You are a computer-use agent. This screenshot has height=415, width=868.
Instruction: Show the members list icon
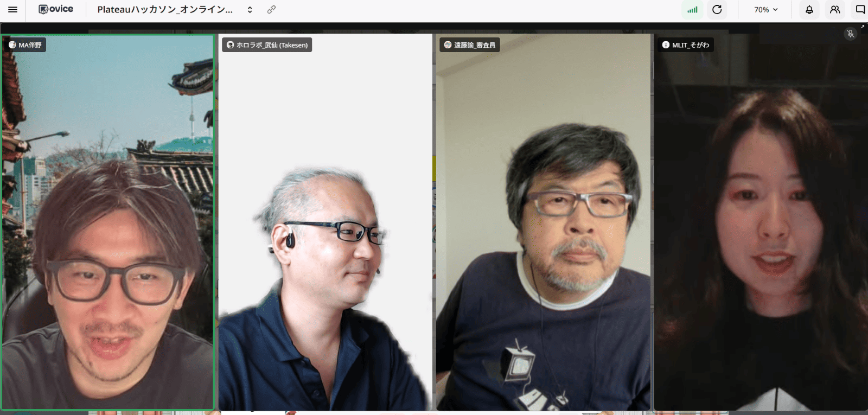point(835,10)
